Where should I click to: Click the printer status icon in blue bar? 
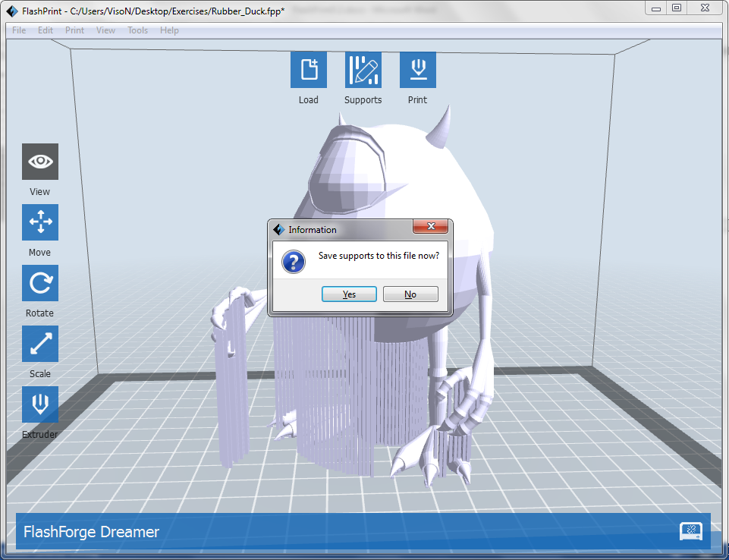(691, 531)
